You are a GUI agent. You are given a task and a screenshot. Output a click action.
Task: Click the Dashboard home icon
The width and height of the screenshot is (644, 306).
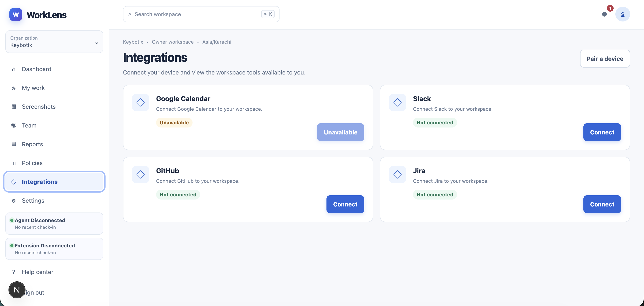13,69
